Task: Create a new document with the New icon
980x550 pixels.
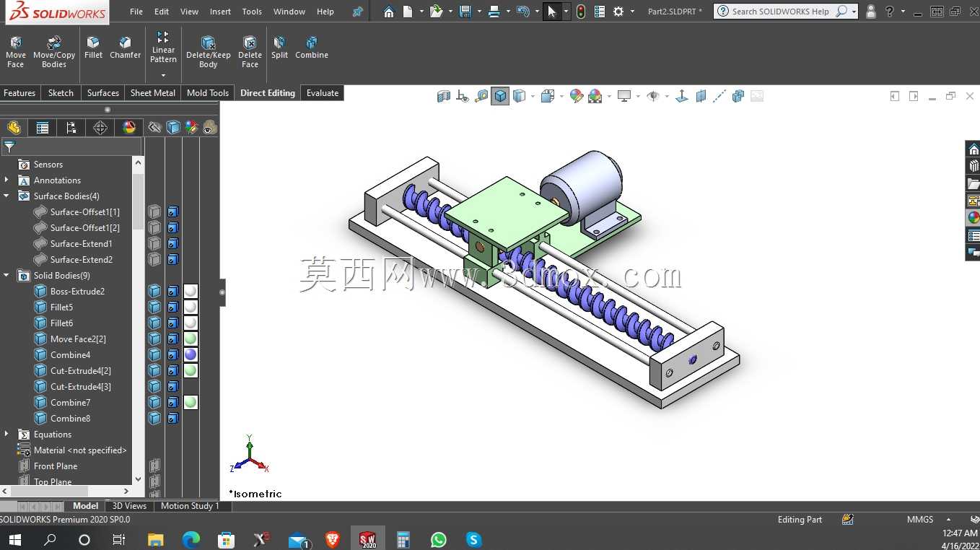Action: click(x=408, y=12)
